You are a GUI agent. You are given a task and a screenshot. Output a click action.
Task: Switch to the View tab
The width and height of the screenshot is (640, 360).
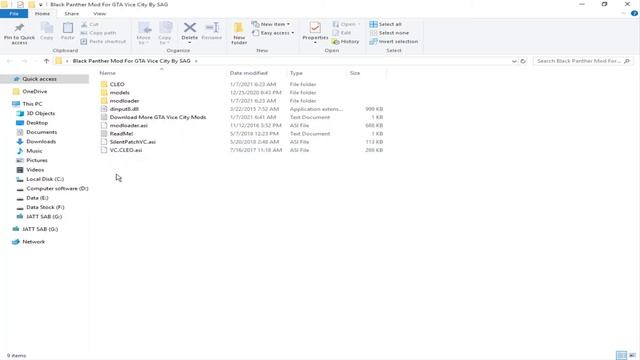[100, 13]
